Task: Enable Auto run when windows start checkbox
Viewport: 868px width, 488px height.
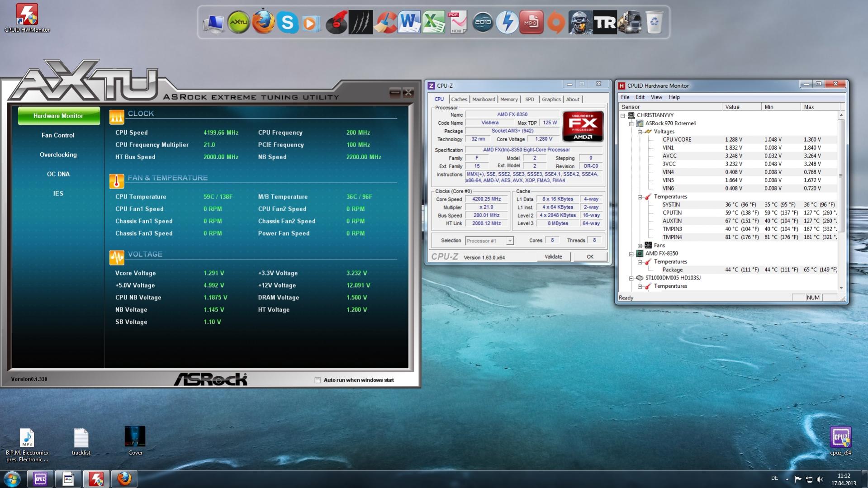Action: point(318,380)
